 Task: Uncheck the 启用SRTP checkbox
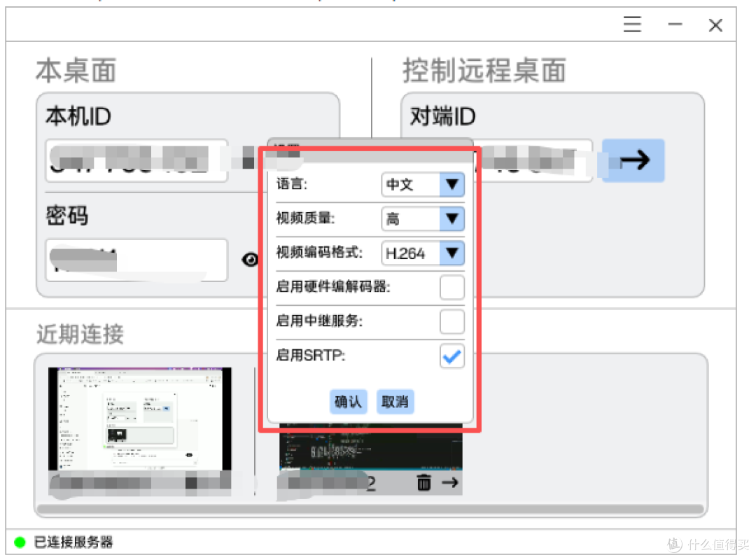coord(451,356)
